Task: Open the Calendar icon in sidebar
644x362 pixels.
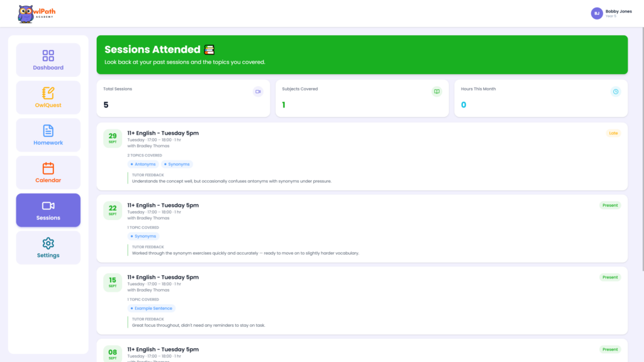Action: point(48,168)
